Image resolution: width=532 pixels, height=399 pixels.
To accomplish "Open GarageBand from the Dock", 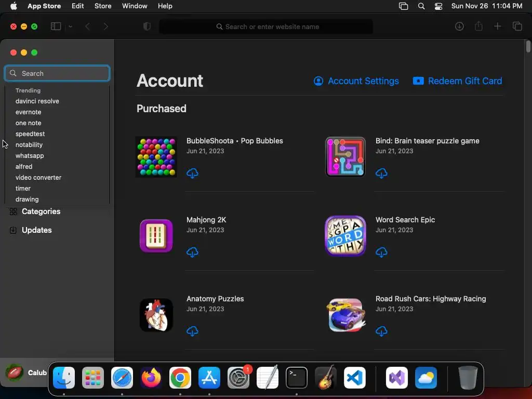I will [326, 378].
